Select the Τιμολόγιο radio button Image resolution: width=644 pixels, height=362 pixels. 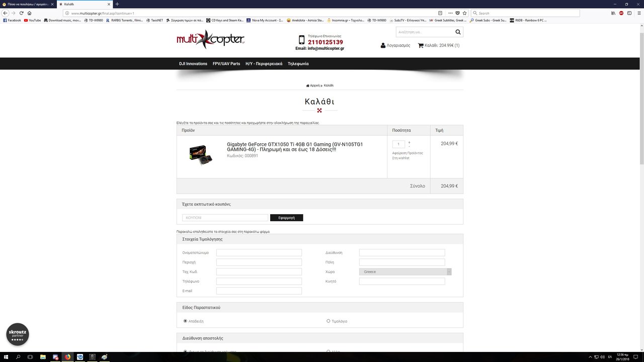(x=329, y=321)
